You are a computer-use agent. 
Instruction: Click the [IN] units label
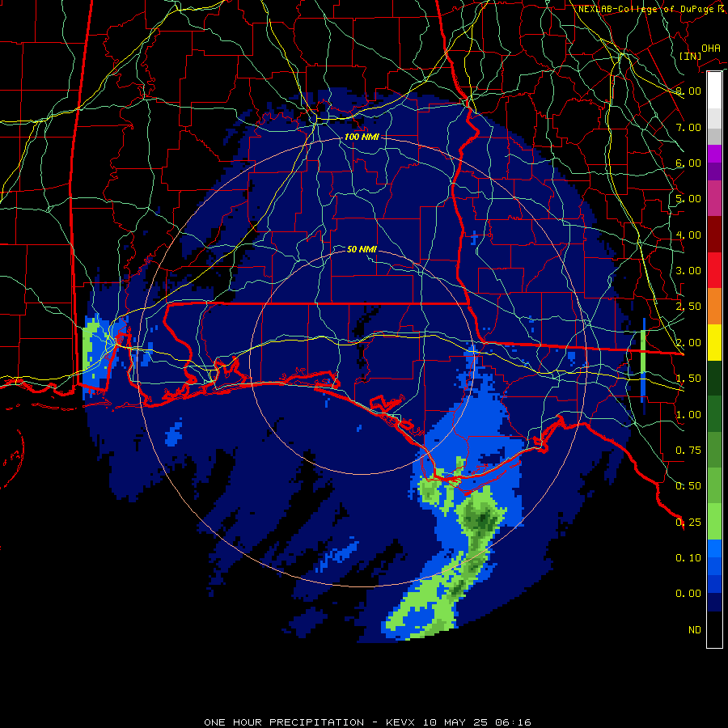[690, 56]
